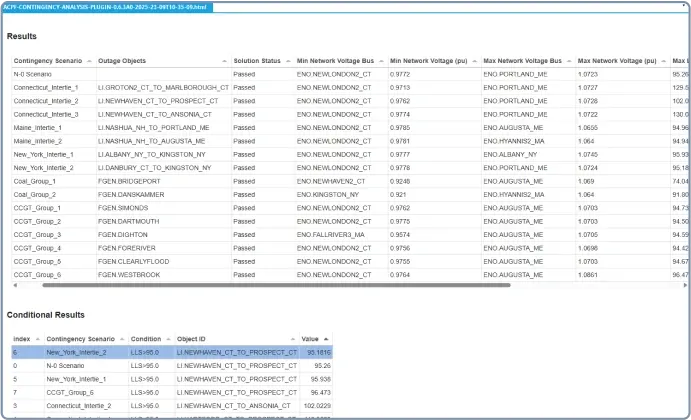
Task: Click sort arrow in Index column header
Action: pos(36,339)
